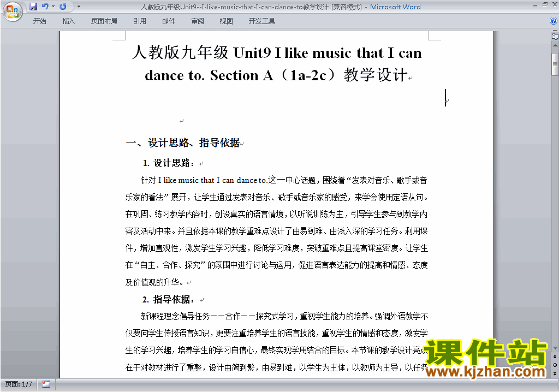The height and width of the screenshot is (392, 559).
Task: Click the line starting 在于对教材进行了重整
Action: [276, 367]
